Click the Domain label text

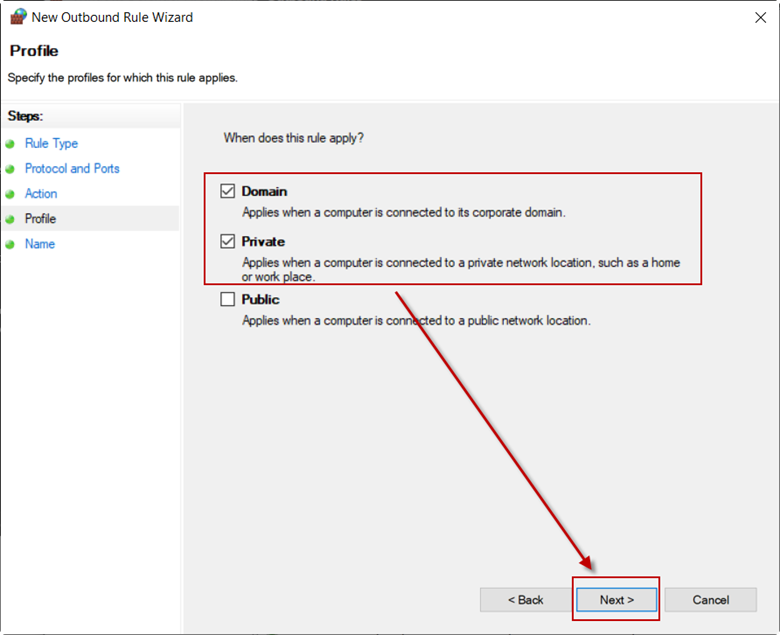click(264, 191)
